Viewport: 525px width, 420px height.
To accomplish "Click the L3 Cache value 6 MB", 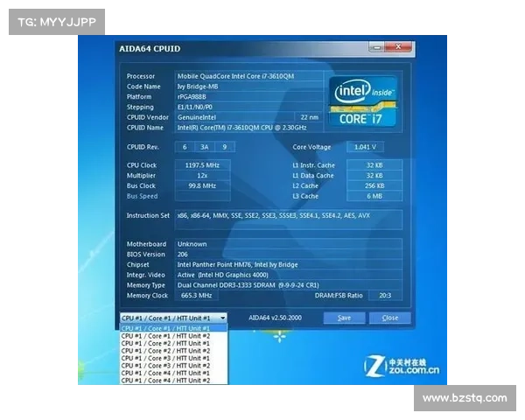I will [374, 196].
